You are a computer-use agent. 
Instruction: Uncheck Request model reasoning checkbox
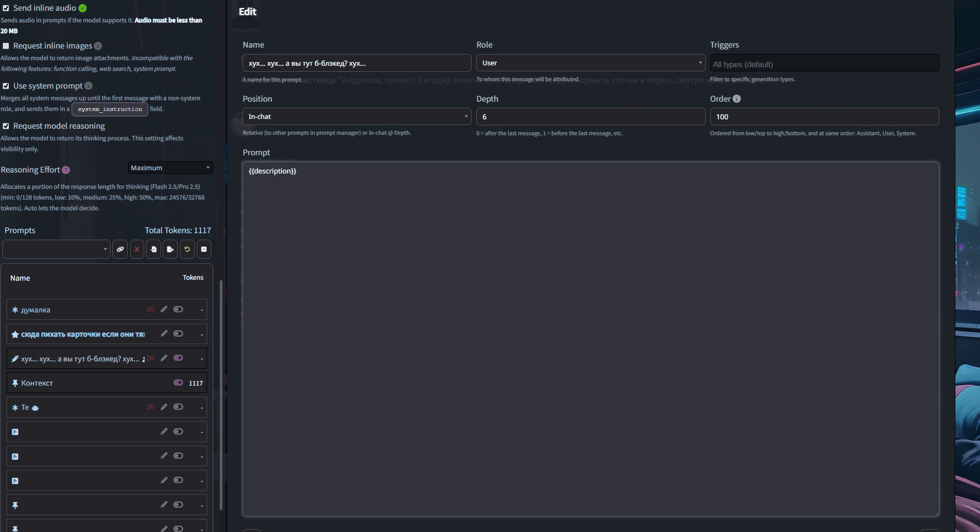pyautogui.click(x=6, y=126)
